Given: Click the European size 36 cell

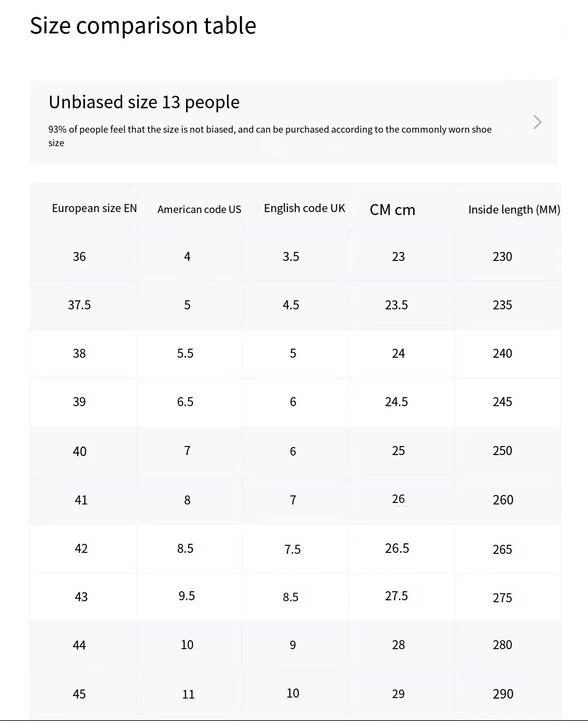Looking at the screenshot, I should (79, 257).
